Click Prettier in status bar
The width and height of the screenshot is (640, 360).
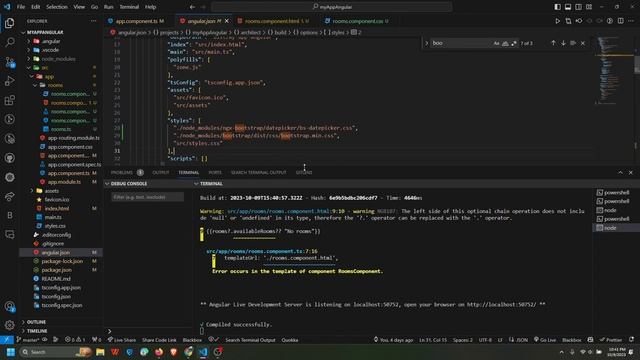tap(611, 340)
